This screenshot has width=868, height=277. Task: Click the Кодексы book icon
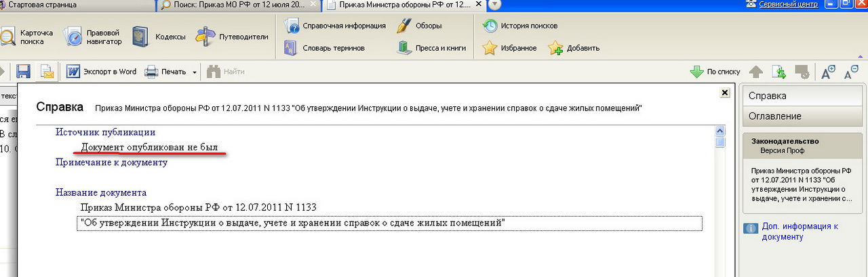pyautogui.click(x=141, y=37)
